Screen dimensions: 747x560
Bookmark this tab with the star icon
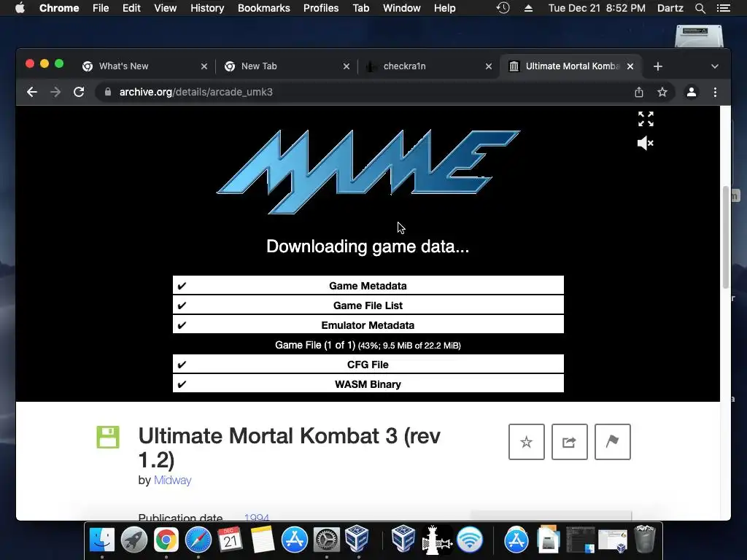coord(662,92)
